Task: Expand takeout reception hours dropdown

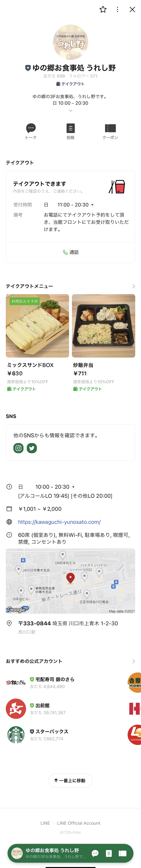Action: coord(92,205)
